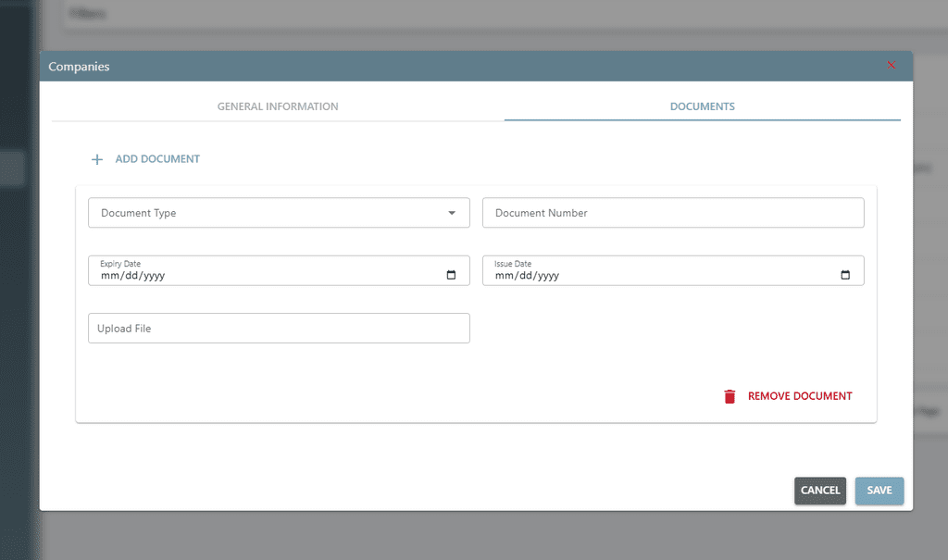This screenshot has width=948, height=560.
Task: Click the Expiry Date mm/dd/yyyy text
Action: (133, 276)
